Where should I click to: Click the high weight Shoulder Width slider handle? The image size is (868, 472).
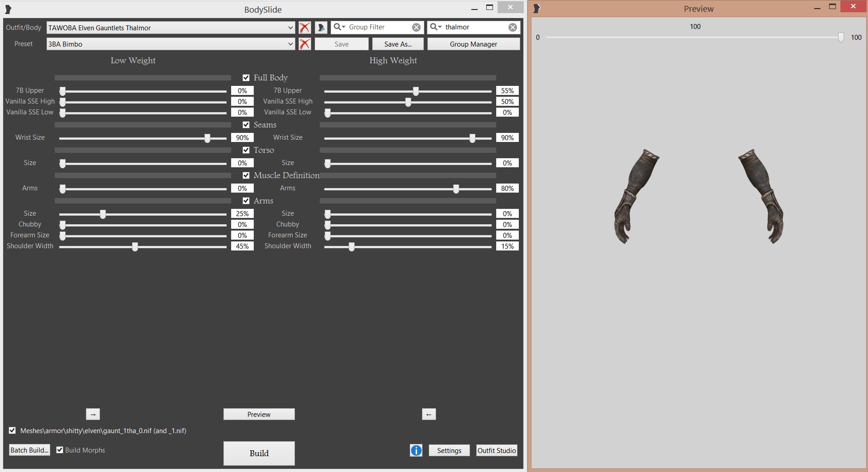pyautogui.click(x=351, y=247)
